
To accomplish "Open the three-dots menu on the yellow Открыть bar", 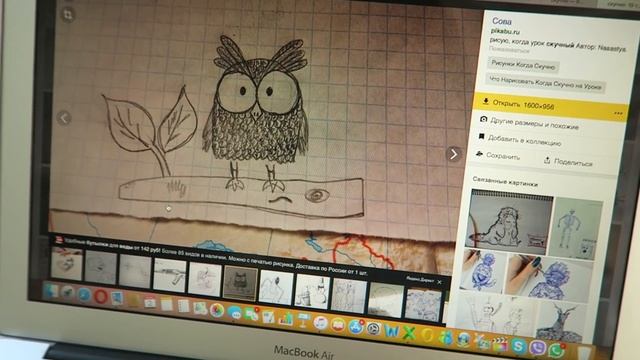I will (x=618, y=113).
